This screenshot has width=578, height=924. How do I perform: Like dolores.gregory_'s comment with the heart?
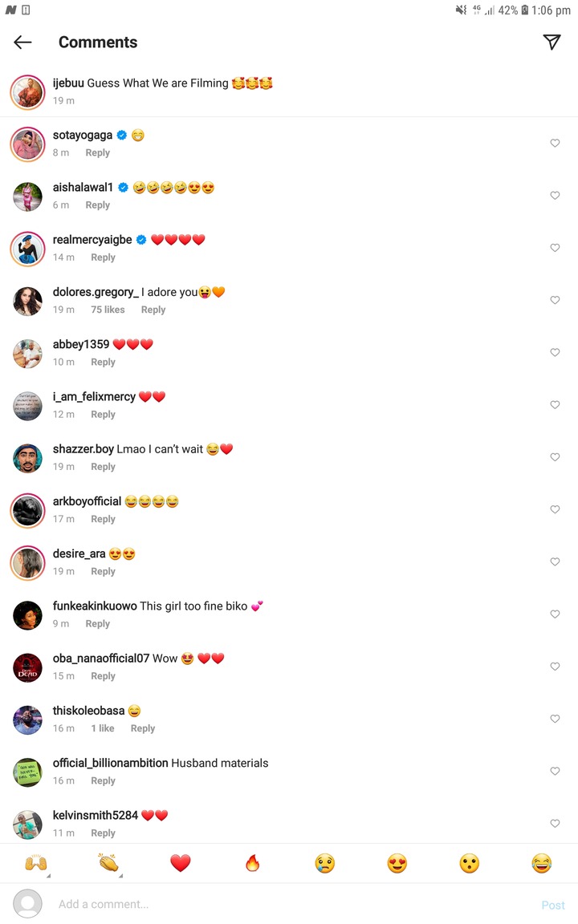[x=555, y=300]
